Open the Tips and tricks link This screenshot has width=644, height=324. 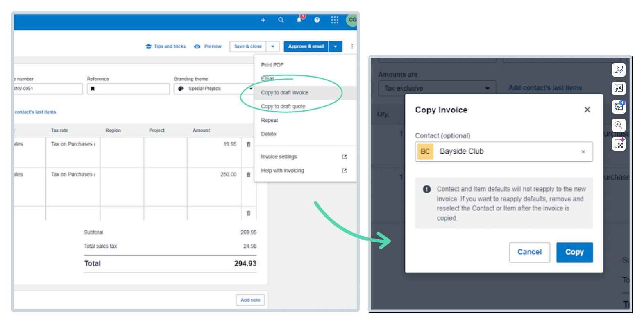(166, 46)
